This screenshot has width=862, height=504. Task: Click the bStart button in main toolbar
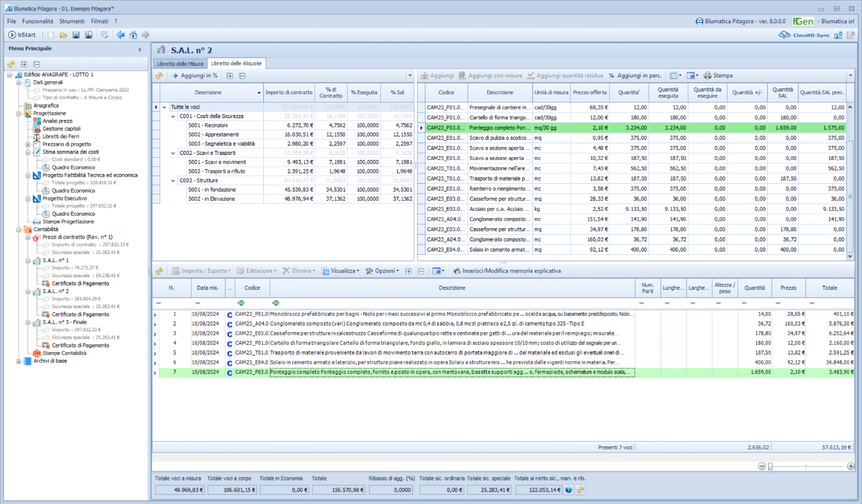click(22, 35)
